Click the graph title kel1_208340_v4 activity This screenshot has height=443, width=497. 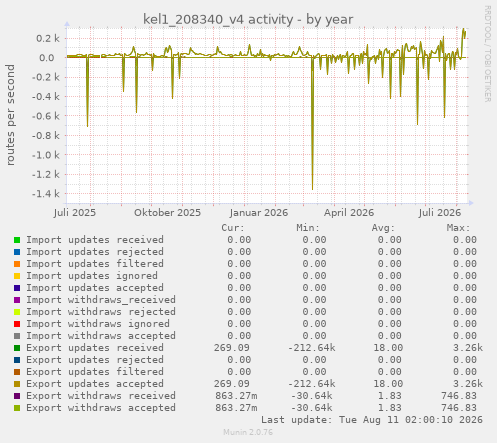(x=248, y=20)
